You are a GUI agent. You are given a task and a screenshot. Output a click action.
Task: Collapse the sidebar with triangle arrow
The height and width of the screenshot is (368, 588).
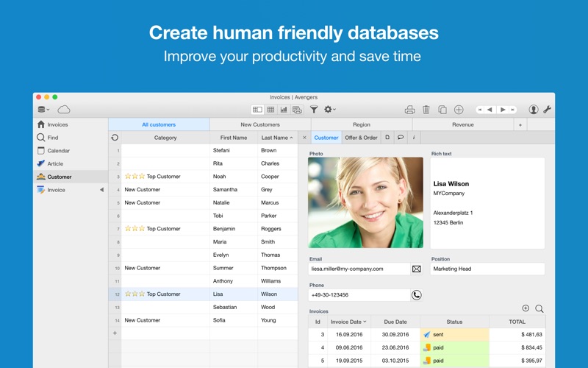point(101,190)
